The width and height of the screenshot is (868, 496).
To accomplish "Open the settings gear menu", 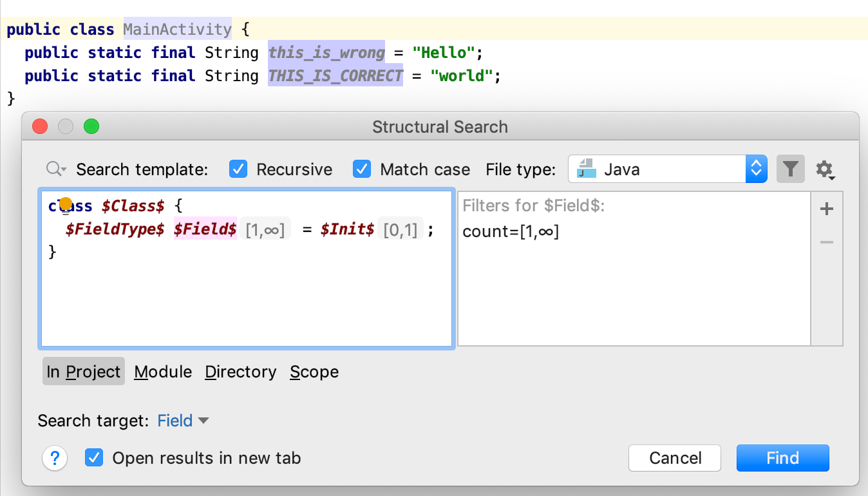I will (826, 170).
